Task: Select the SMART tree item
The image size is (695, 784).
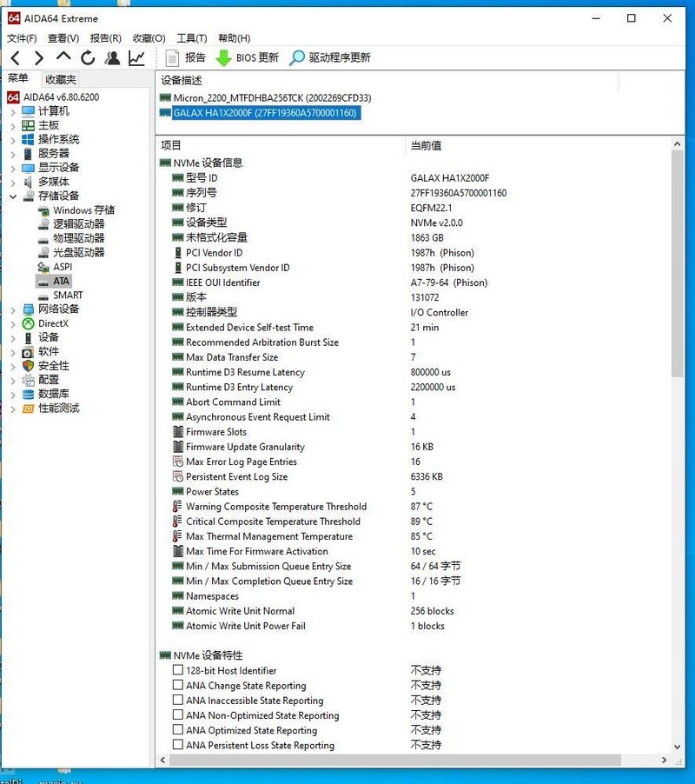Action: tap(68, 296)
